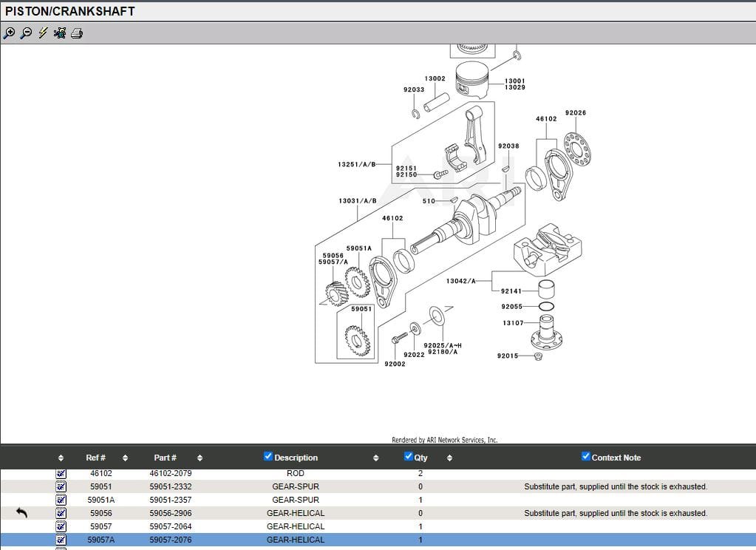Select the highlighted 59057-2076 GEAR-HELICAL row
The width and height of the screenshot is (756, 550).
[296, 540]
